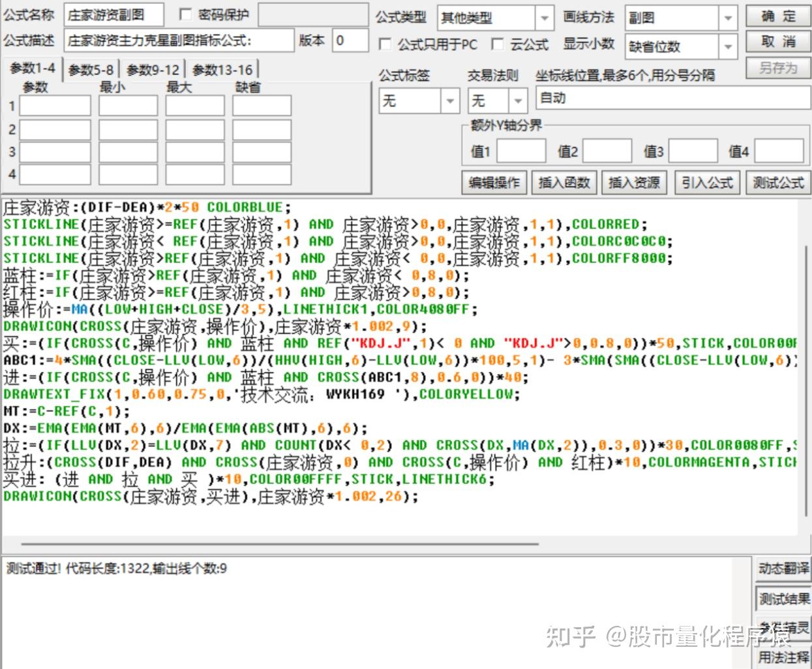Click row 1 参数 name field
The image size is (812, 669).
[x=55, y=105]
